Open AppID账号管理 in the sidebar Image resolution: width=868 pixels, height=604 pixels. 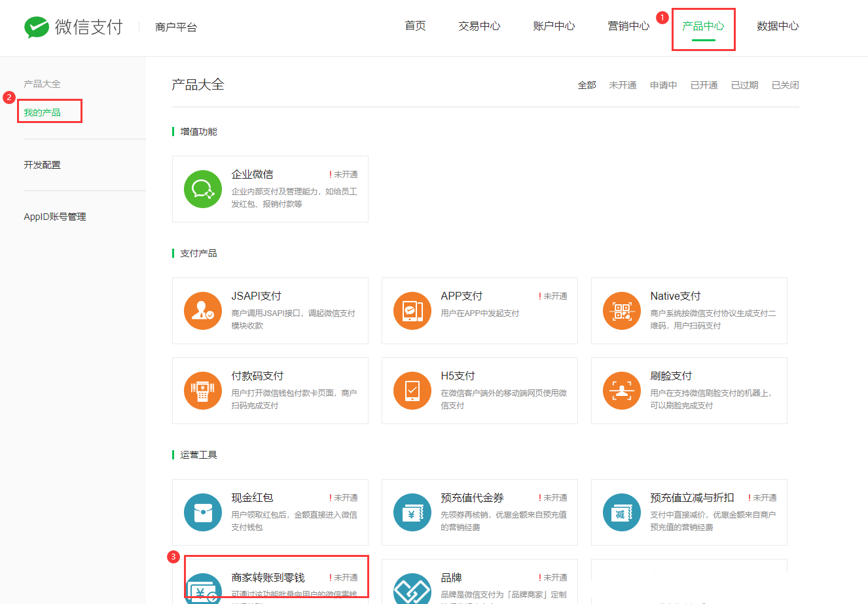pos(55,217)
